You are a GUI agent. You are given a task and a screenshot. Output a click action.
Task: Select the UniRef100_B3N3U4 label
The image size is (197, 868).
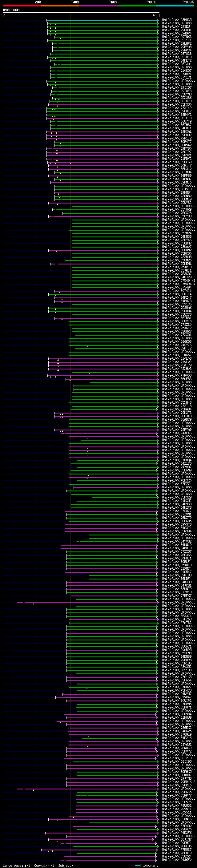click(x=177, y=531)
